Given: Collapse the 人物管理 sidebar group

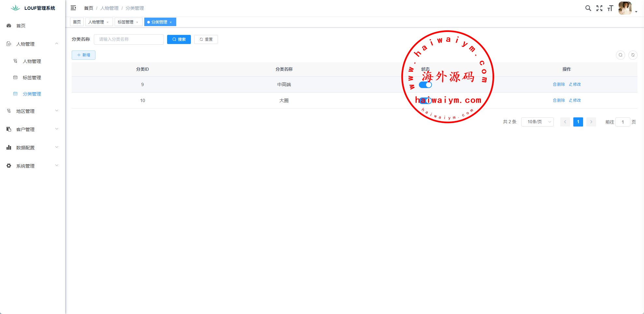Looking at the screenshot, I should pyautogui.click(x=33, y=44).
